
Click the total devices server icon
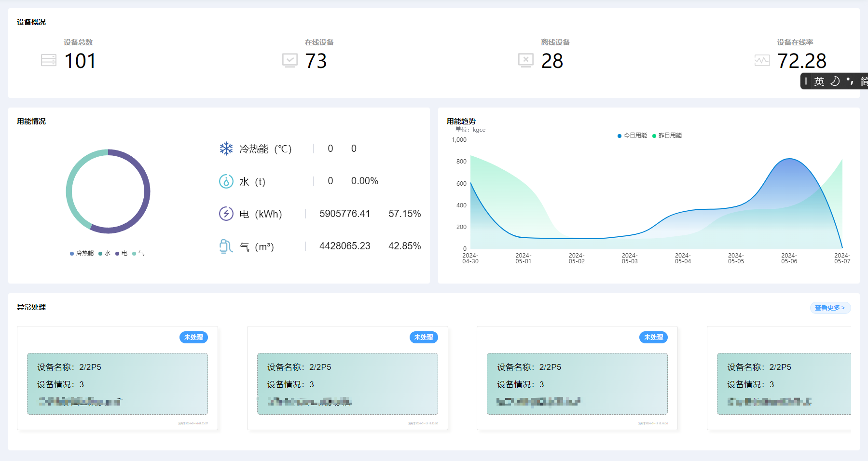[x=49, y=60]
